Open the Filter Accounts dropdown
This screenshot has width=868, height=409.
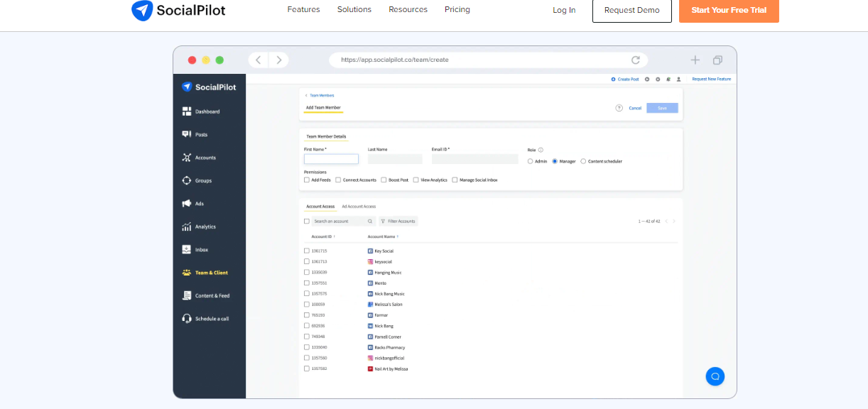(x=398, y=222)
